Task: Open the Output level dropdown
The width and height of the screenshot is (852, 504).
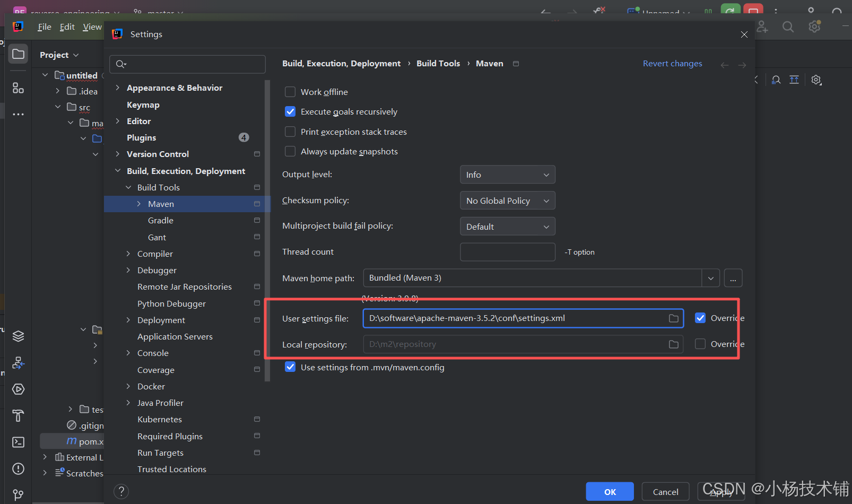Action: (x=508, y=175)
